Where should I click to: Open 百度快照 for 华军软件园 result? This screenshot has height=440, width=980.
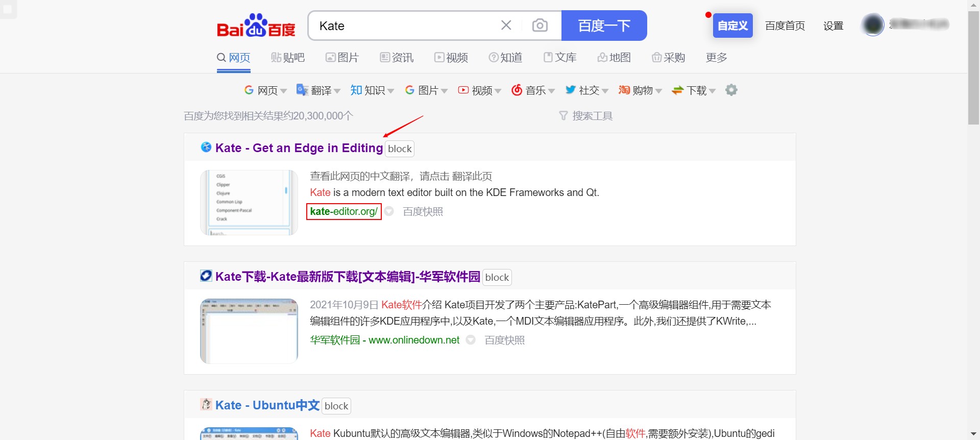tap(505, 340)
